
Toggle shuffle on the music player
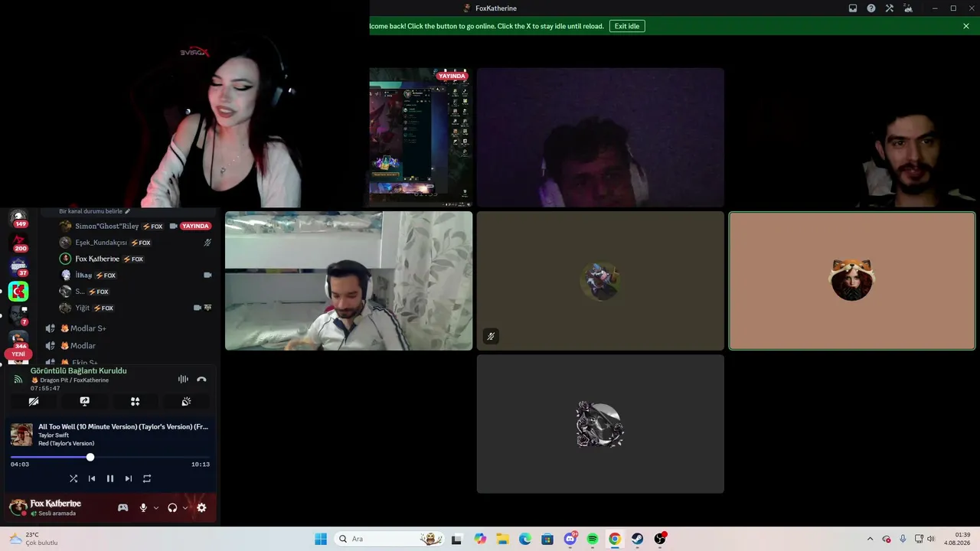click(x=73, y=478)
